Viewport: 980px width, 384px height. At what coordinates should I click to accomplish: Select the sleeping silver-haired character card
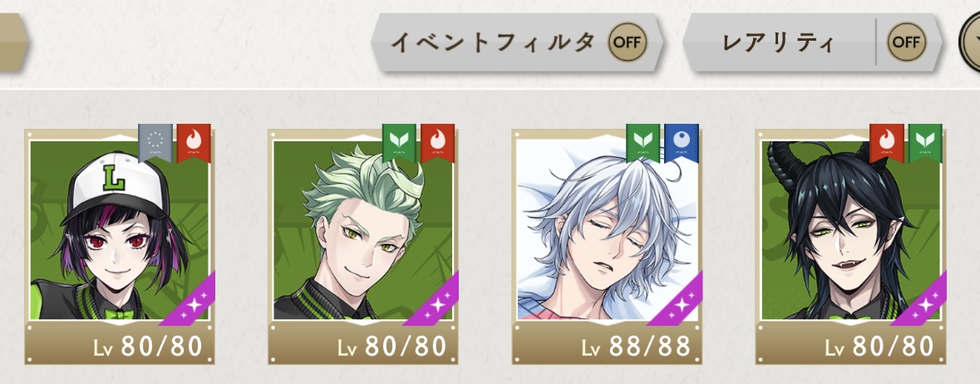(607, 247)
